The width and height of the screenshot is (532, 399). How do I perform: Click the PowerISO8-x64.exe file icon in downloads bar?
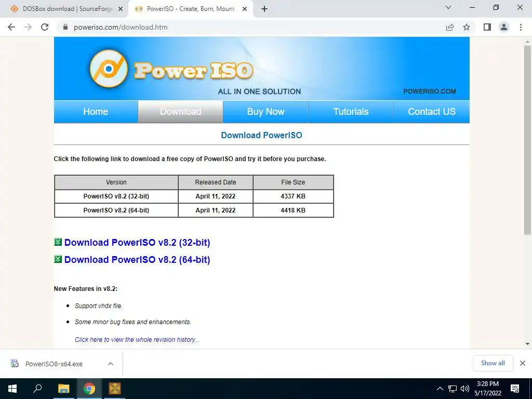(15, 363)
